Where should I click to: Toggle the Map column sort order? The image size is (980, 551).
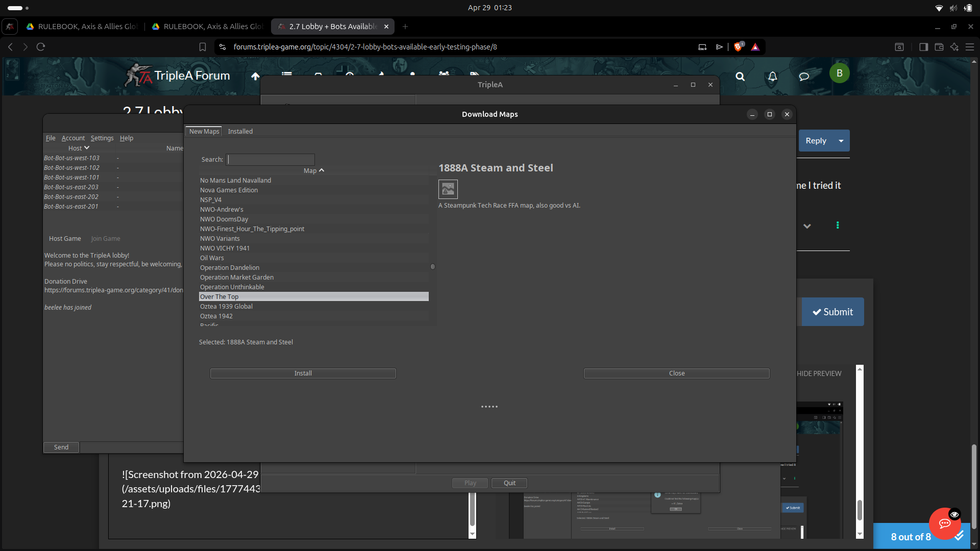click(313, 170)
